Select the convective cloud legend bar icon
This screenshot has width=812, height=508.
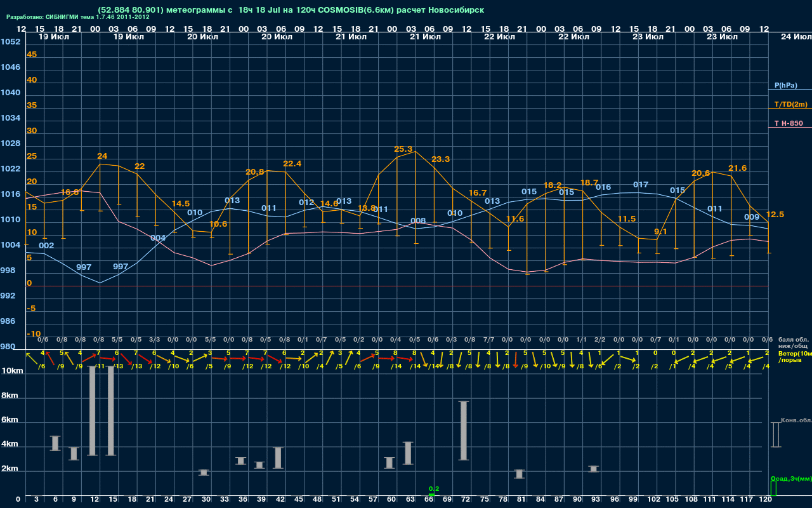pyautogui.click(x=775, y=434)
